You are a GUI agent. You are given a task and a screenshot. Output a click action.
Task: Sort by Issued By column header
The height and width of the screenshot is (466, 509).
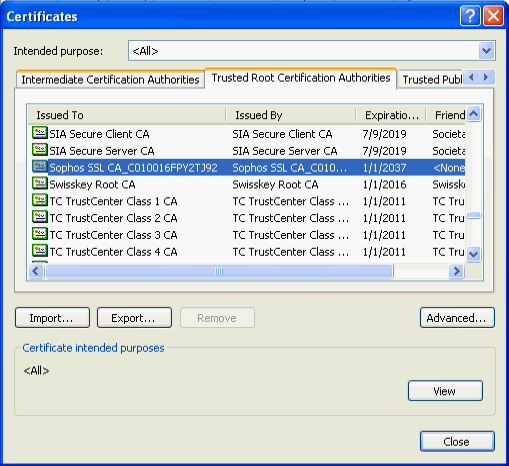click(291, 115)
